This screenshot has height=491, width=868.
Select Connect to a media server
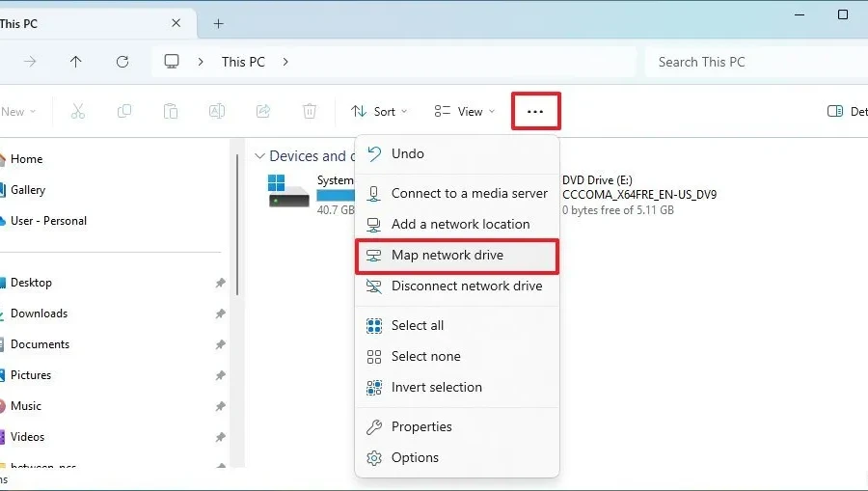click(457, 193)
